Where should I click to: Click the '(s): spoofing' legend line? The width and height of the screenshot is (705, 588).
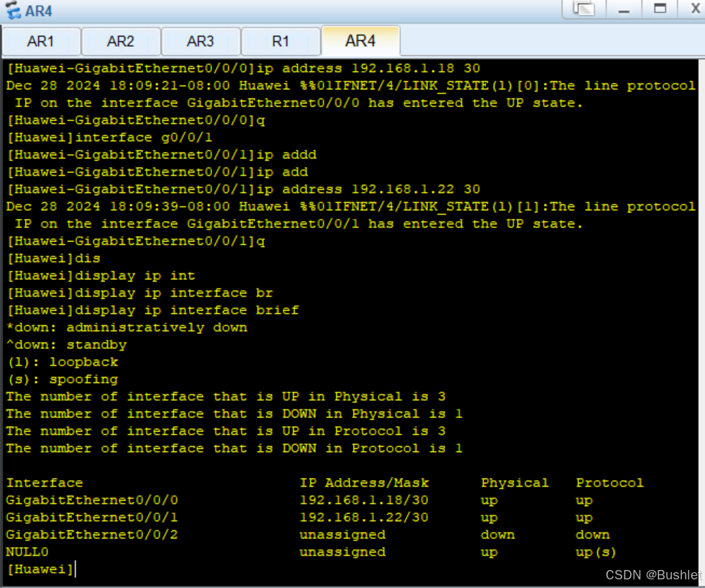63,380
